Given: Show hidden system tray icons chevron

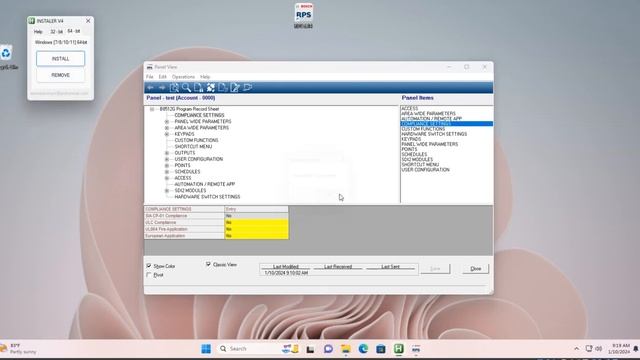Looking at the screenshot, I should point(576,349).
